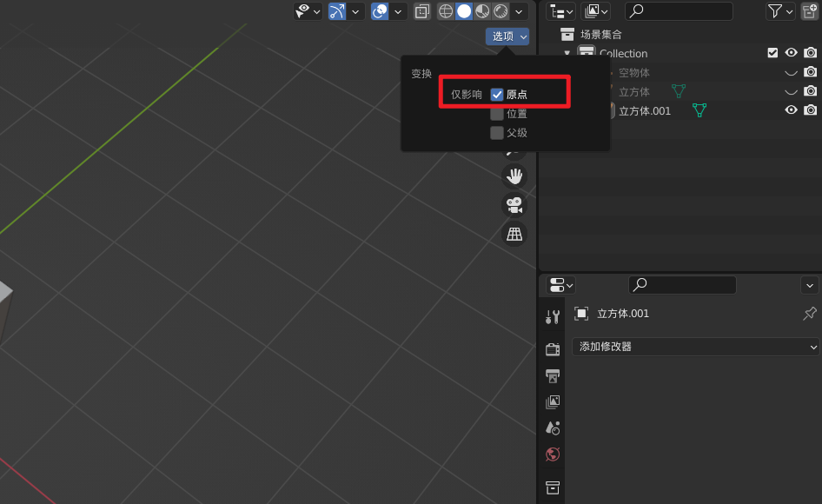
Task: Open outliner filter dropdown
Action: click(780, 11)
